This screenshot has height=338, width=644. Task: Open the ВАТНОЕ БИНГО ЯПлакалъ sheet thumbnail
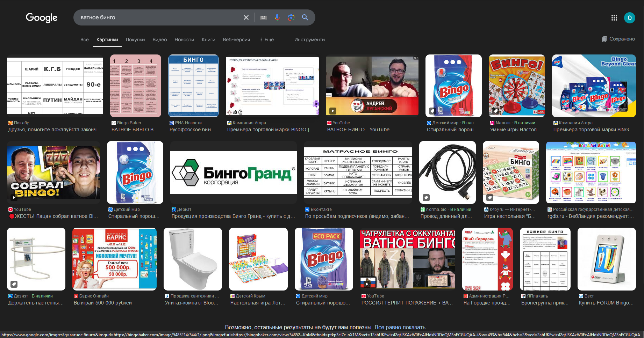(545, 259)
